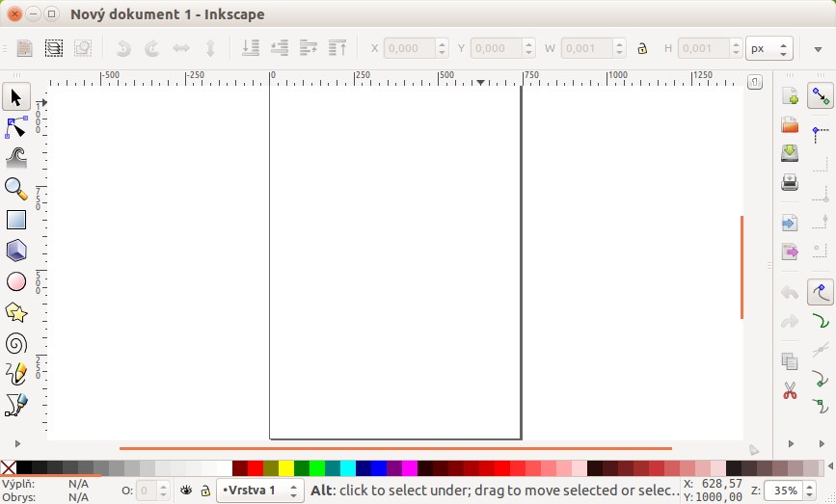Viewport: 836px width, 504px height.
Task: Select the Spiral tool
Action: [x=16, y=343]
